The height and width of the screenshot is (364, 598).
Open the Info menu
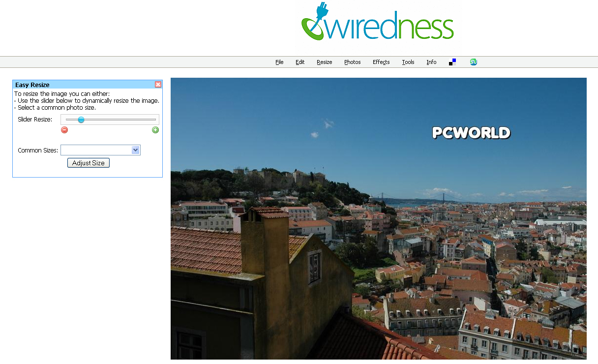pos(431,62)
